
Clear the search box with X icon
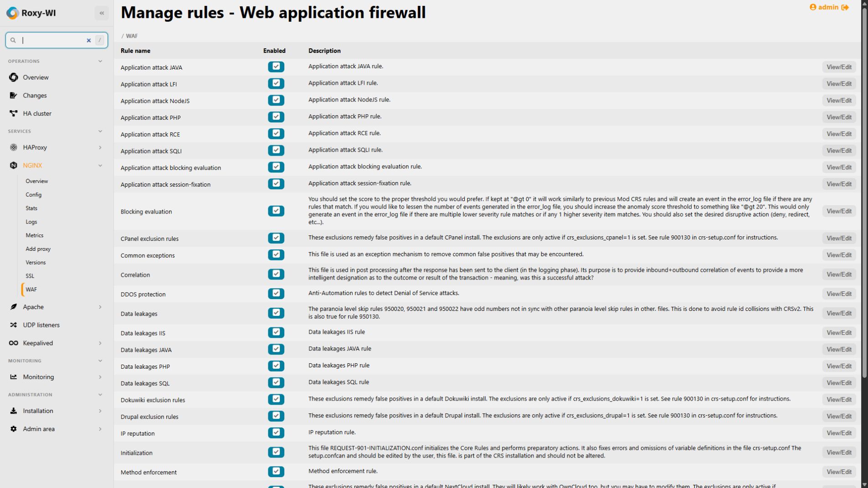coord(89,41)
